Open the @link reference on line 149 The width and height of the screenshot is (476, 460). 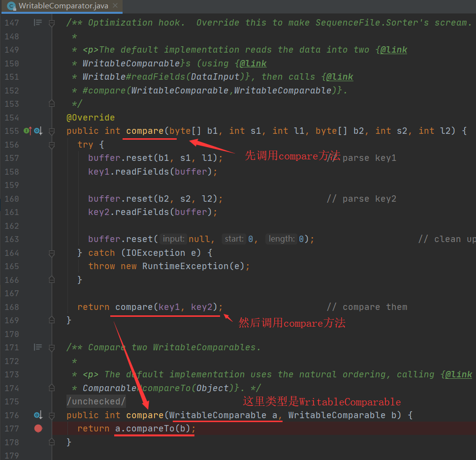[394, 50]
